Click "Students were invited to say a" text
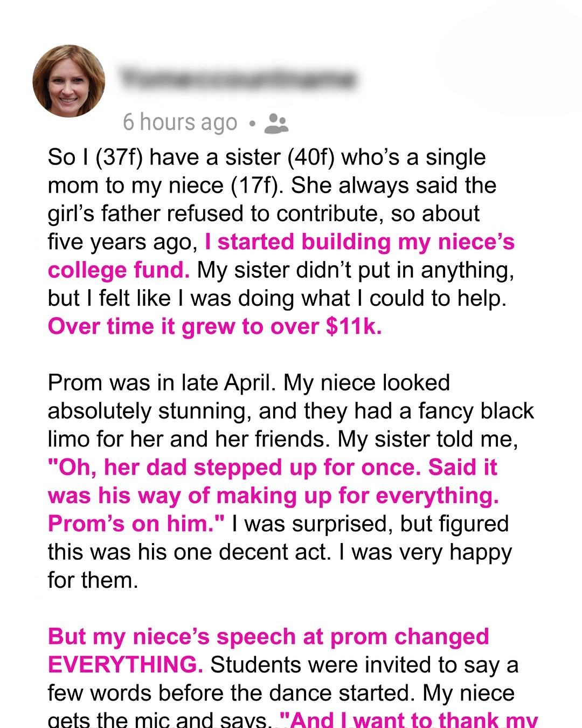This screenshot has height=728, width=582. 364,665
